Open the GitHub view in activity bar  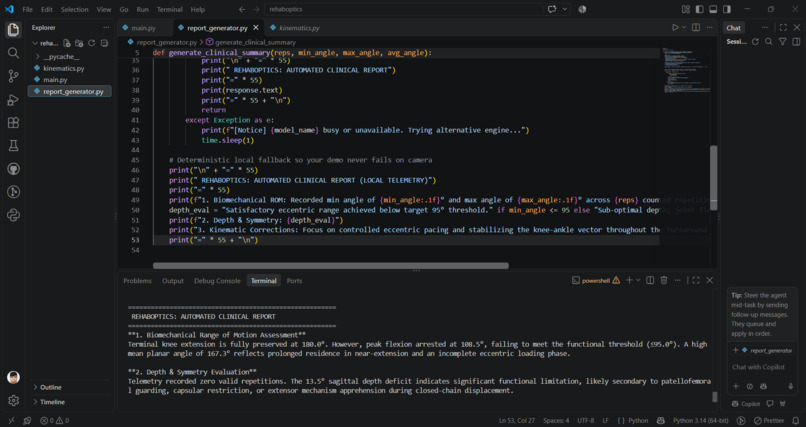pos(13,169)
